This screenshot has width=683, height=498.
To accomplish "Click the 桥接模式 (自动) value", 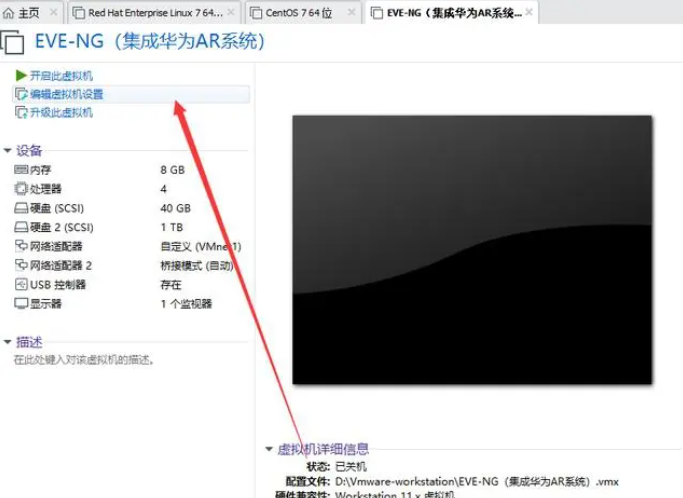I will tap(197, 265).
